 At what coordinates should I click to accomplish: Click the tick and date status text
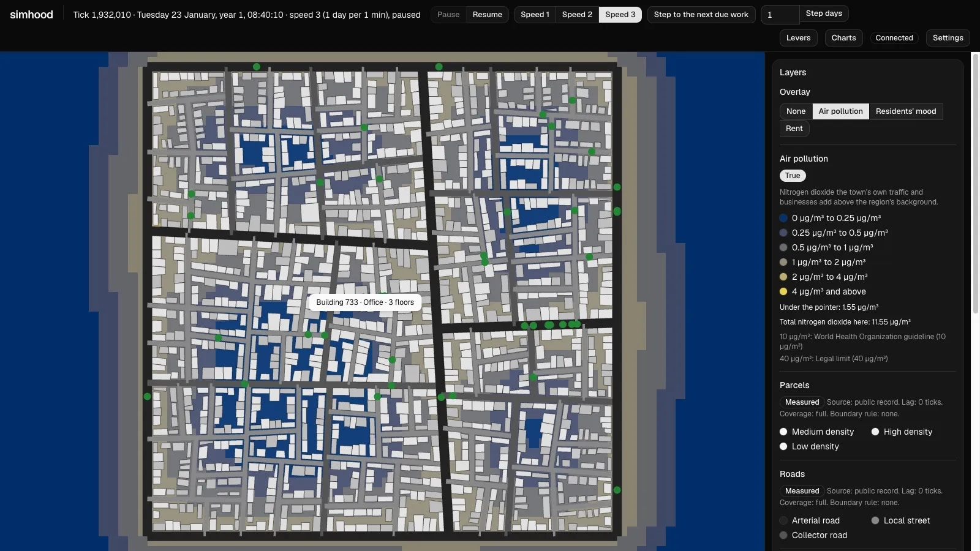(x=247, y=15)
